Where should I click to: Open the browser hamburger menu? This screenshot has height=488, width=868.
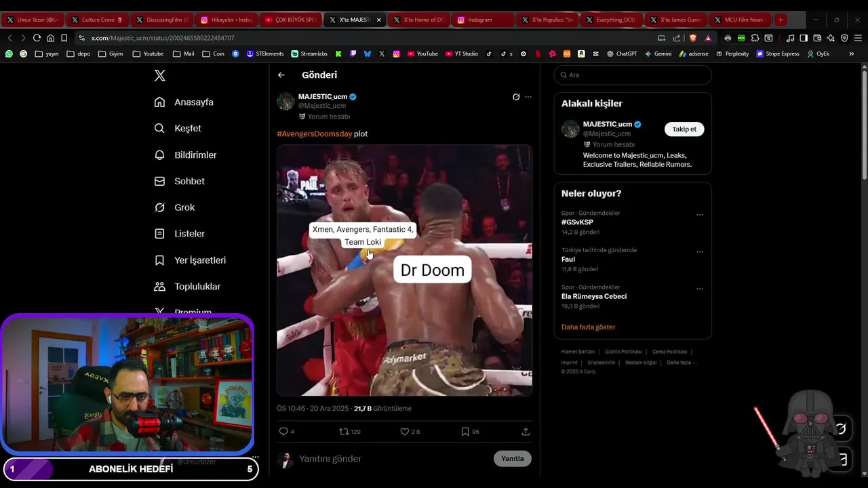click(x=858, y=38)
